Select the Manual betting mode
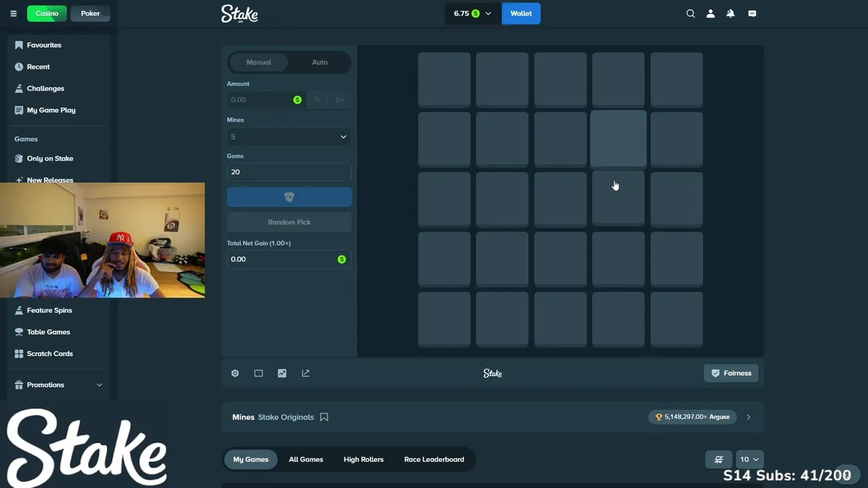Screen dimensions: 868x488 click(x=258, y=62)
